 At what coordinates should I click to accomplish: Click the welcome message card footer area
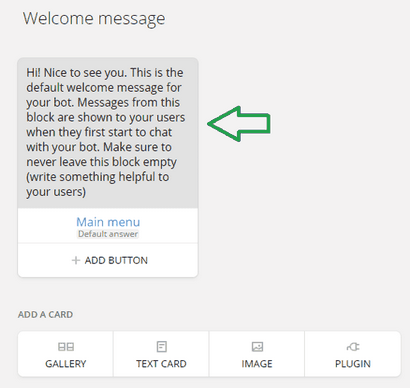(x=108, y=260)
